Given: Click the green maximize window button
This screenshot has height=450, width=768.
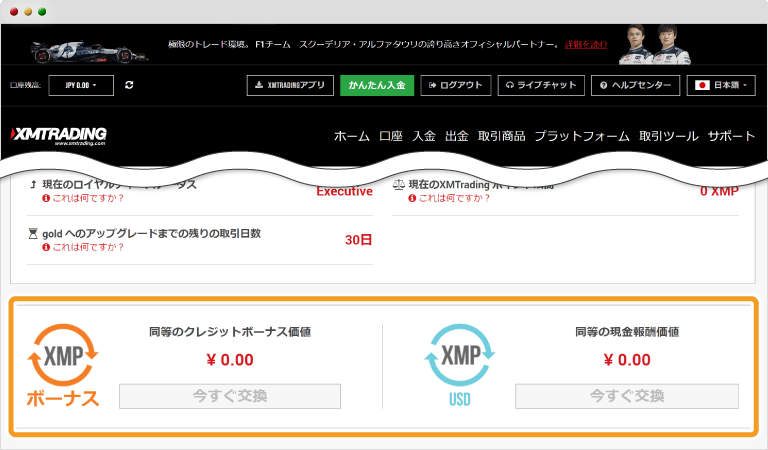Looking at the screenshot, I should 42,12.
